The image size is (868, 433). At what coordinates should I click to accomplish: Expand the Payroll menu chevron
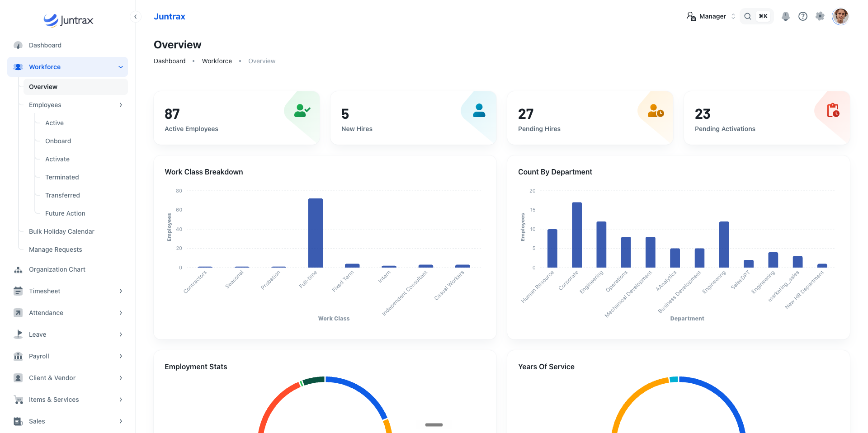click(121, 356)
